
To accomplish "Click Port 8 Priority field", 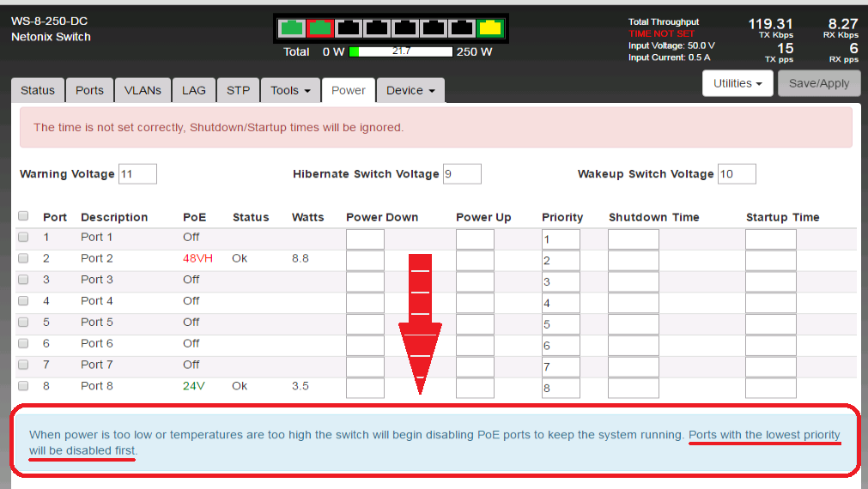I will click(561, 388).
